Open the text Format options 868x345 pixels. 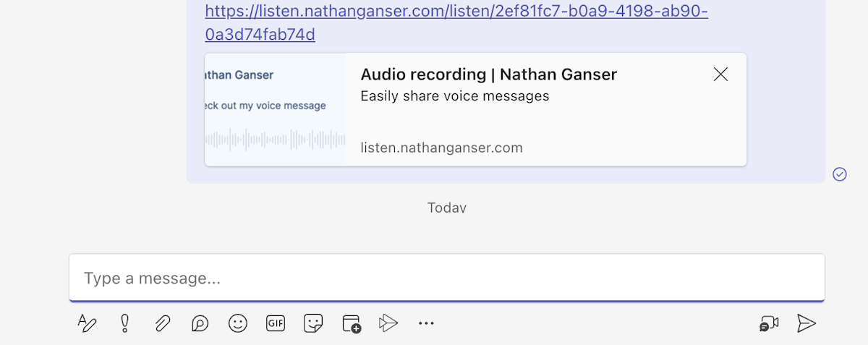[x=87, y=323]
